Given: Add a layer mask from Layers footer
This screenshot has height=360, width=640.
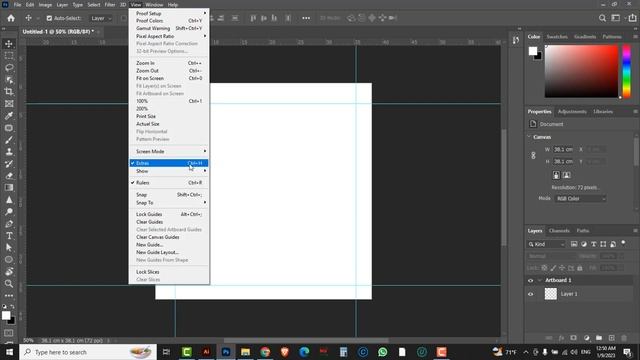Looking at the screenshot, I should point(573,338).
